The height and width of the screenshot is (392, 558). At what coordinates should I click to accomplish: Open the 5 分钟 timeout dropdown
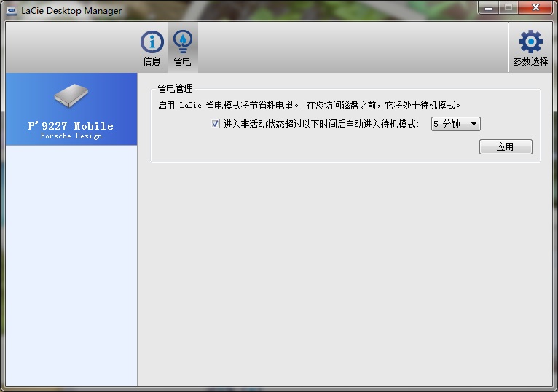click(x=455, y=125)
